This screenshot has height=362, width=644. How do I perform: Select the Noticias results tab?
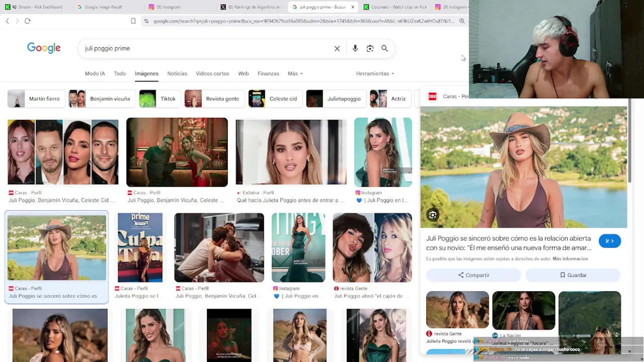[177, 73]
